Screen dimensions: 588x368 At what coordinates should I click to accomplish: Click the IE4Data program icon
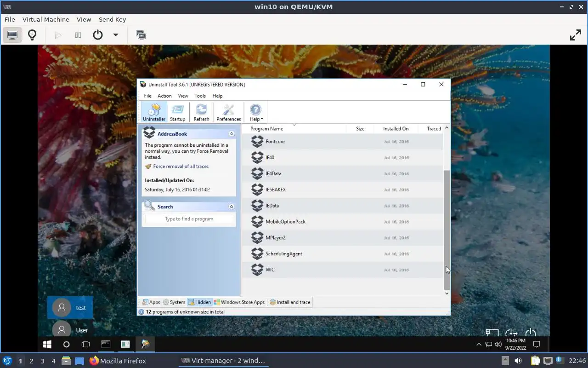(257, 174)
